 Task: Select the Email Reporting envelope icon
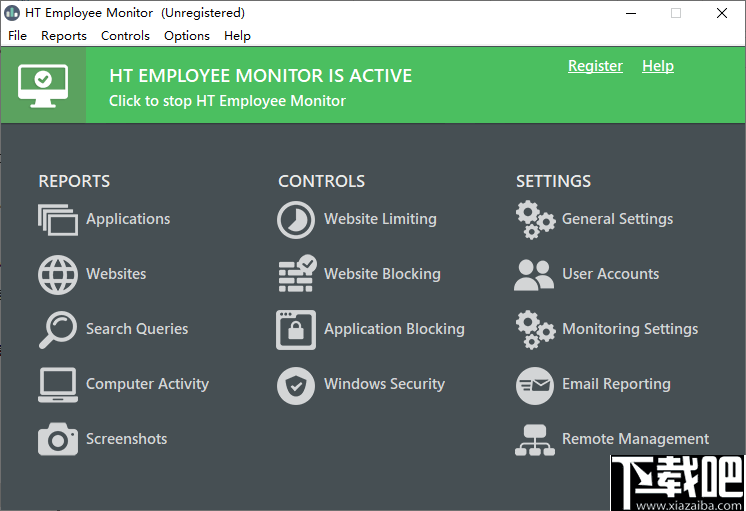(535, 385)
